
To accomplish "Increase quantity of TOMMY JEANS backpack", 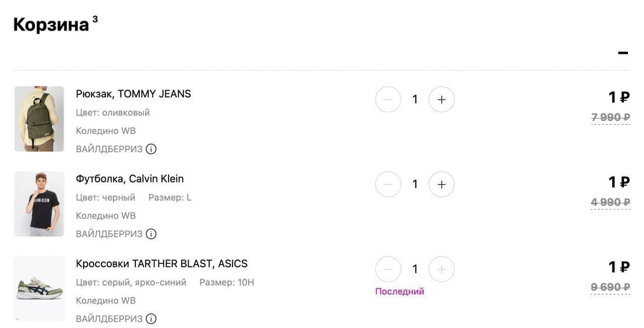I will point(441,99).
